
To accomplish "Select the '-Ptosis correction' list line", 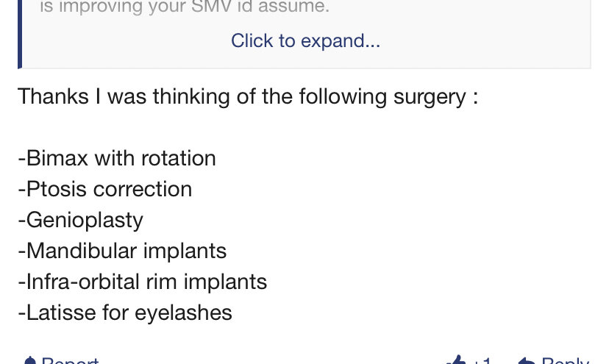I will [x=105, y=189].
